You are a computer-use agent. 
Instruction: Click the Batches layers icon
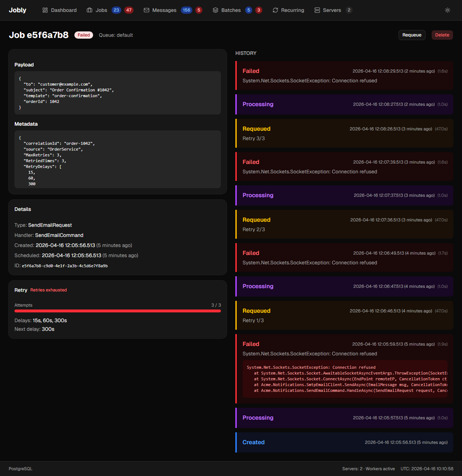(x=215, y=10)
